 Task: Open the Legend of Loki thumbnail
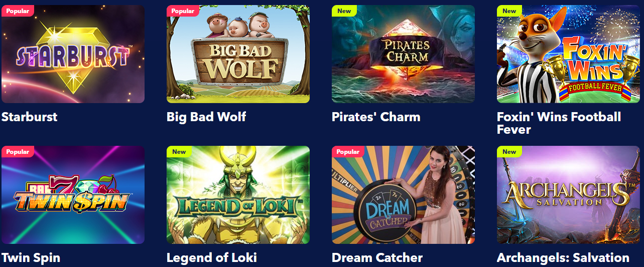tap(238, 195)
